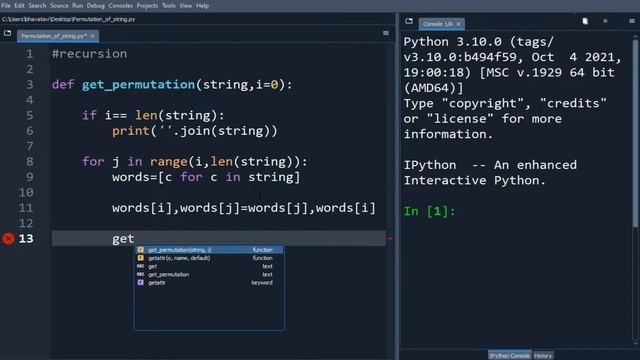Choose get_permutation(string, i) function suggestion

pos(209,250)
